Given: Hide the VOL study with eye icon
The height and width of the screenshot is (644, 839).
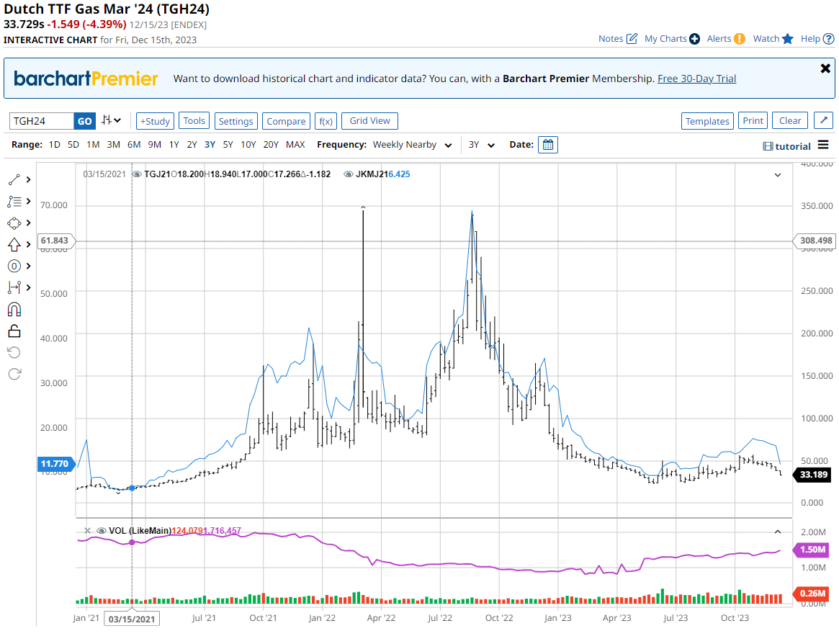Looking at the screenshot, I should pyautogui.click(x=102, y=531).
